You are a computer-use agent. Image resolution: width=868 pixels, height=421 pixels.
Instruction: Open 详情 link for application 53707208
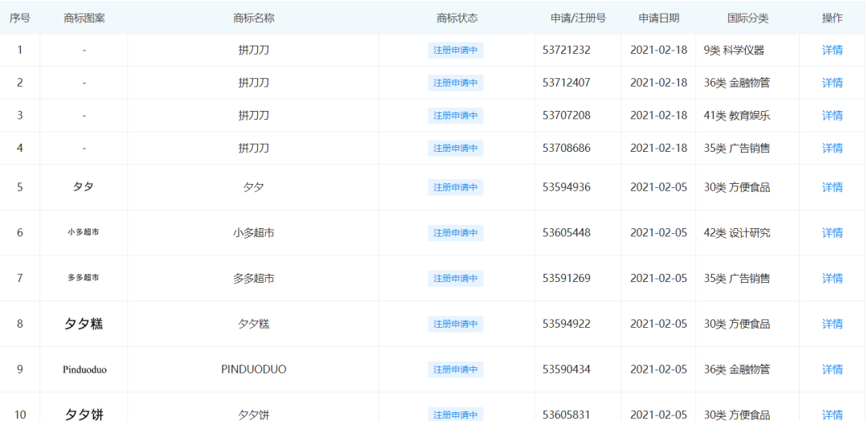tap(832, 116)
